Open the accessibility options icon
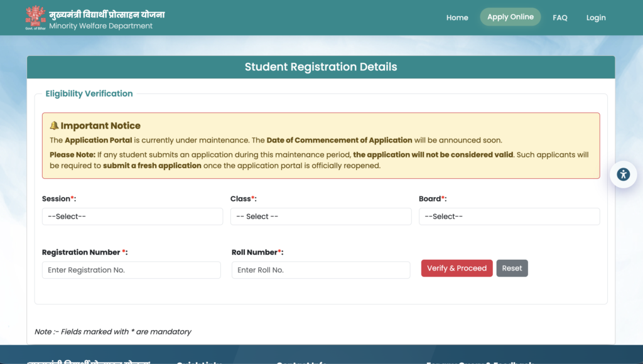This screenshot has height=364, width=643. (623, 174)
